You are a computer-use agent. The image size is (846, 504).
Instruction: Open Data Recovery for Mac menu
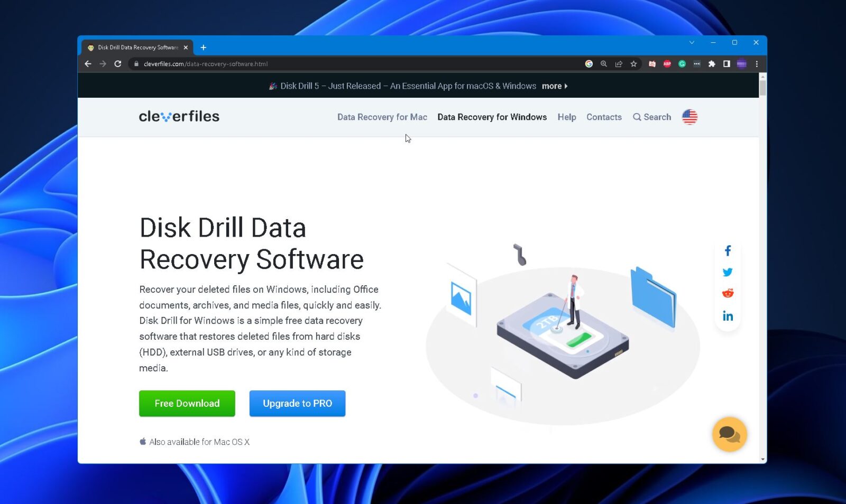click(382, 117)
